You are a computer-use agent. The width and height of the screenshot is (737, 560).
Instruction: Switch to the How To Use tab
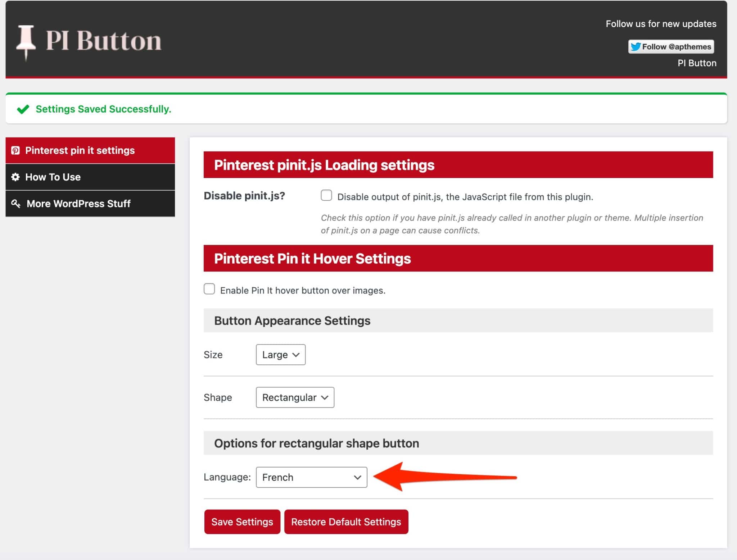(x=90, y=177)
